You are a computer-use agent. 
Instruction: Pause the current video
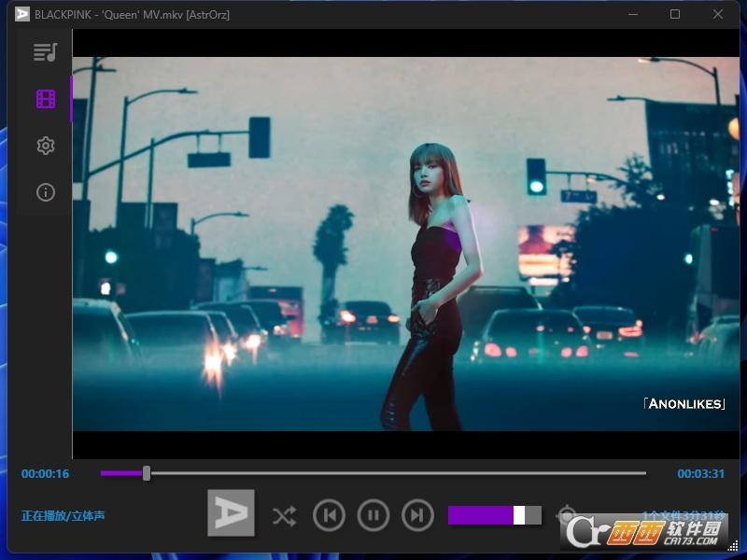[x=373, y=515]
